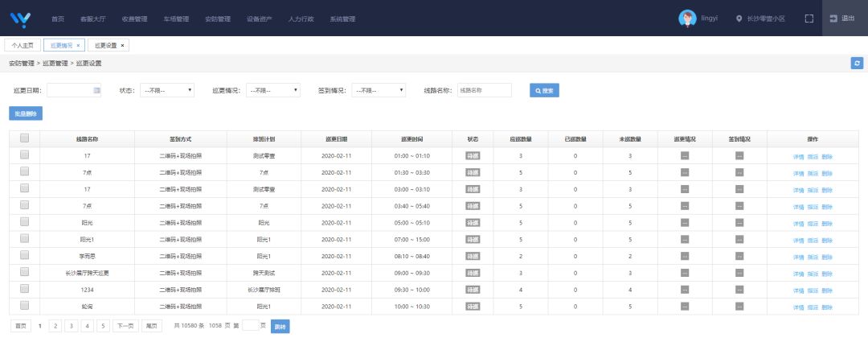Click 巡更情况 gray icon in 轮询 row
The width and height of the screenshot is (868, 342).
coord(685,306)
